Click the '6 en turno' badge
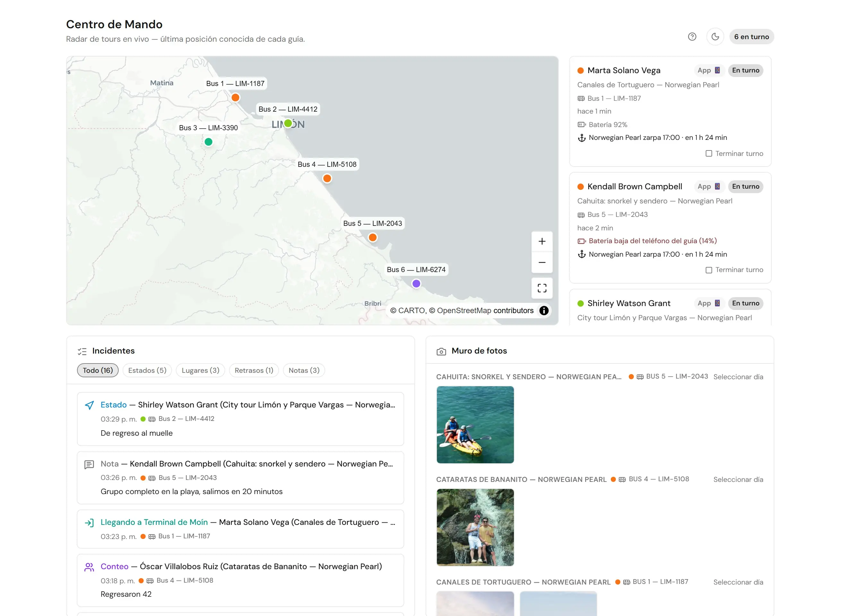This screenshot has width=843, height=616. pyautogui.click(x=751, y=37)
